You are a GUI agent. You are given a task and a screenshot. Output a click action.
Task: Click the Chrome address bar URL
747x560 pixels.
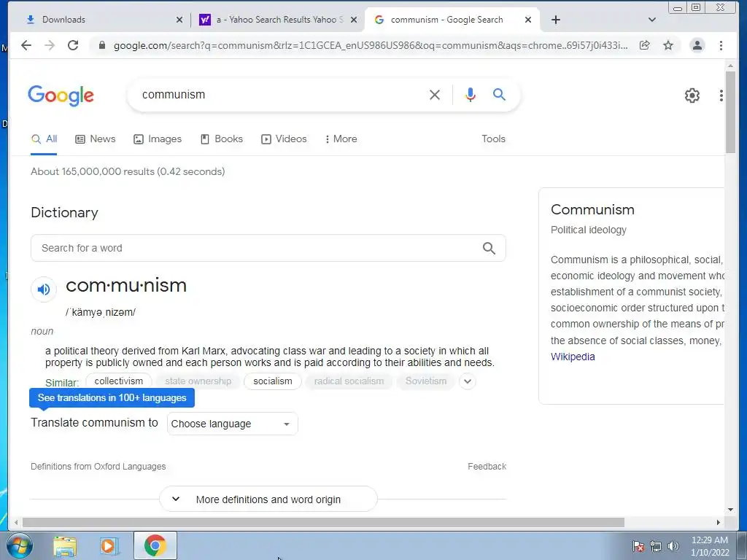(x=370, y=46)
